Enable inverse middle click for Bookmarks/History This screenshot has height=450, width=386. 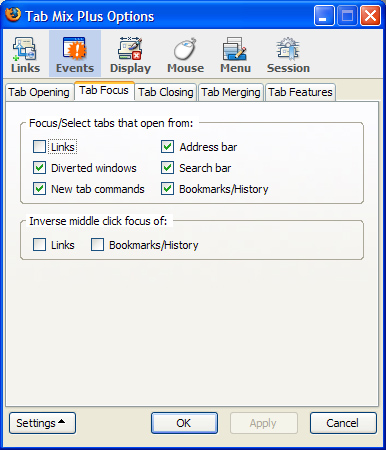click(97, 245)
